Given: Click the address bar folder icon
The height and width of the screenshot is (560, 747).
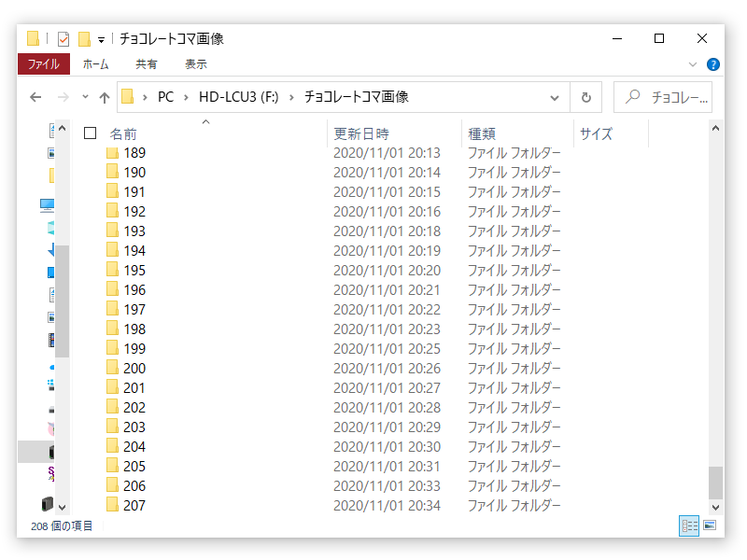Looking at the screenshot, I should [128, 97].
